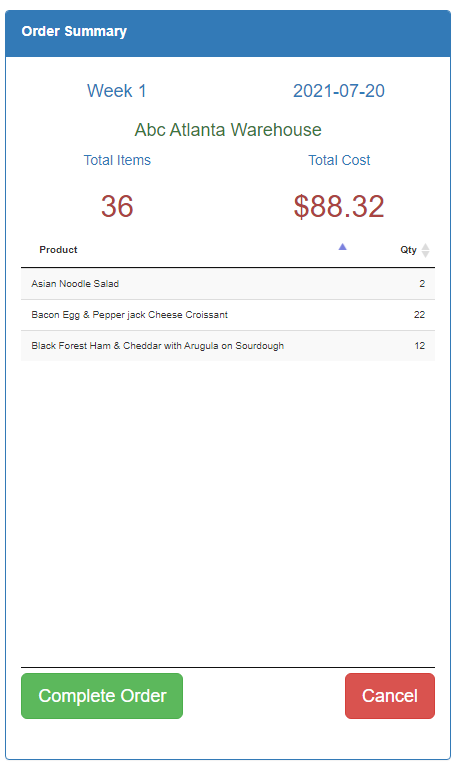The width and height of the screenshot is (458, 770).
Task: Click the $88.32 total cost amount
Action: [339, 206]
